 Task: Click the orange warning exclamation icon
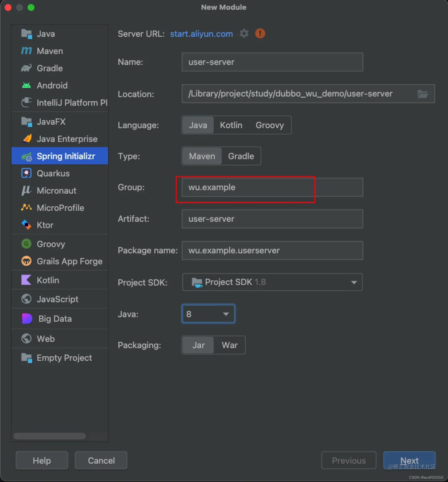coord(260,33)
